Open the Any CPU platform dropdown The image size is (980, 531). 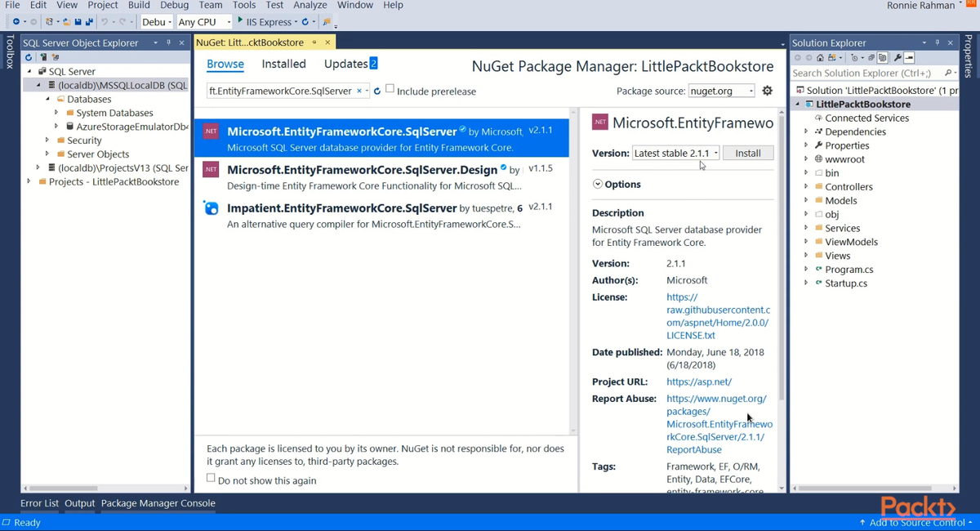tap(204, 22)
